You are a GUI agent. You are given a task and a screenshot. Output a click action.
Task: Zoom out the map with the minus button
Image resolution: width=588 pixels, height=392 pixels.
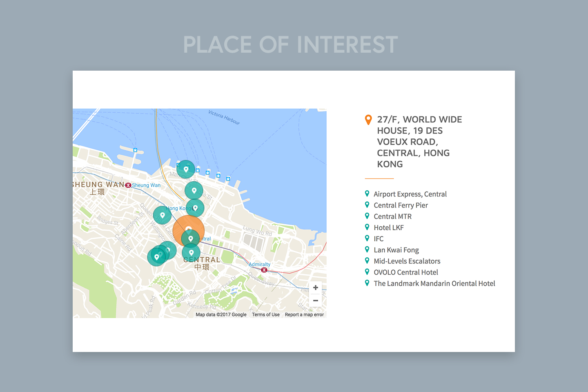tap(316, 301)
